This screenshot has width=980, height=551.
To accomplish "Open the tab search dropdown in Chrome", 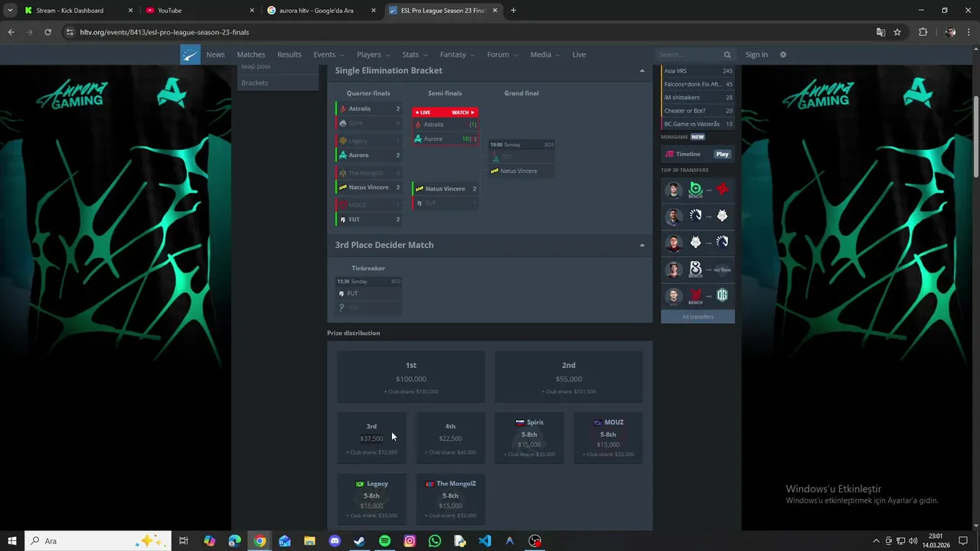I will (10, 11).
